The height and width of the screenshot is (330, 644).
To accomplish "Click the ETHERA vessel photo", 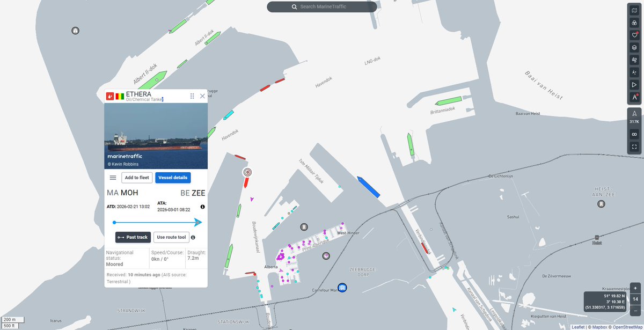I will [156, 136].
